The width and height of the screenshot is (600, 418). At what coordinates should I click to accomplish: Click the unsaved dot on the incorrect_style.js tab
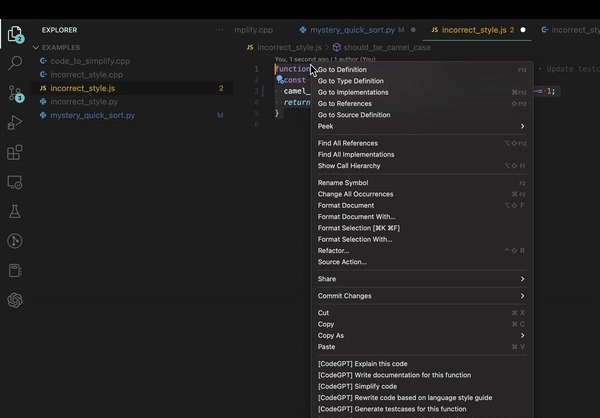(523, 30)
